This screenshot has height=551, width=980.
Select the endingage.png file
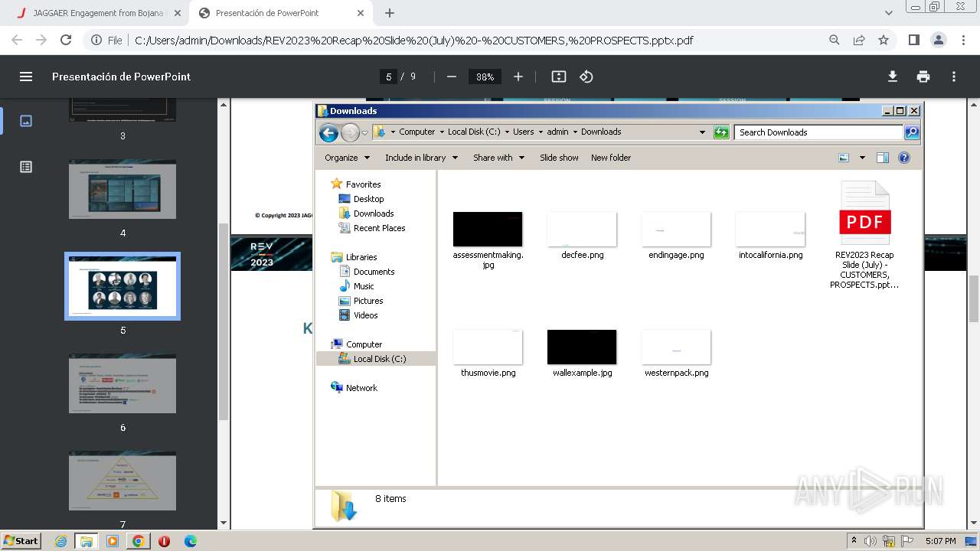pos(676,236)
